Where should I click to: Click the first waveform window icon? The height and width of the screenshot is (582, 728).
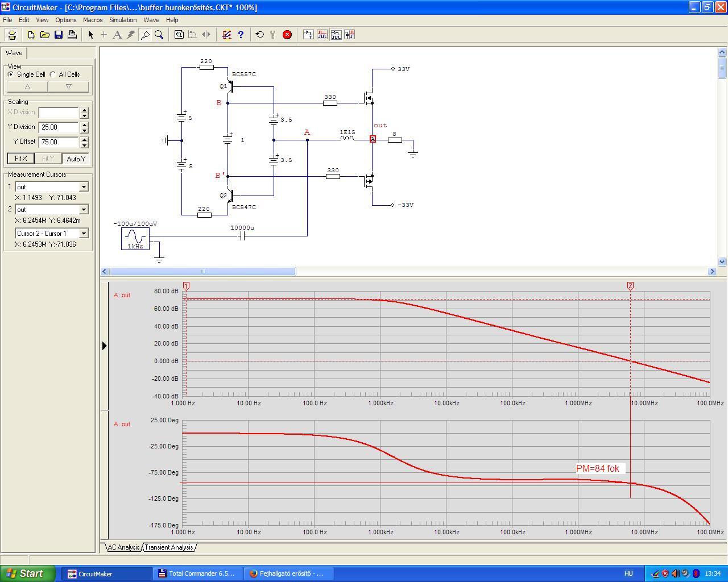tap(308, 35)
